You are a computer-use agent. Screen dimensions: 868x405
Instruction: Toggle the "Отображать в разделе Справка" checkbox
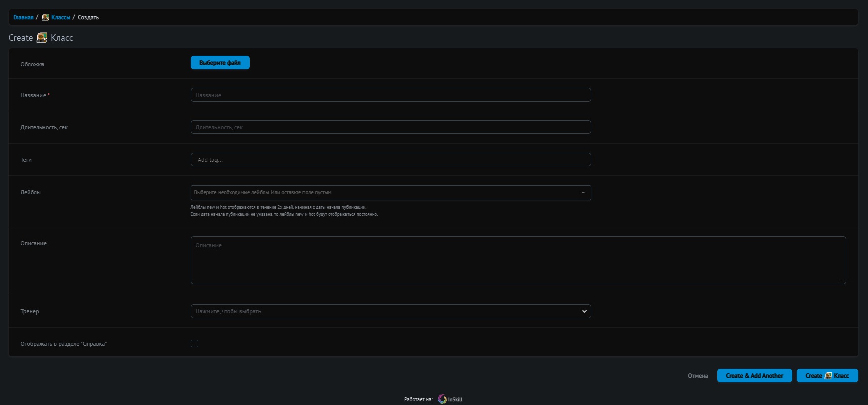[x=194, y=344]
